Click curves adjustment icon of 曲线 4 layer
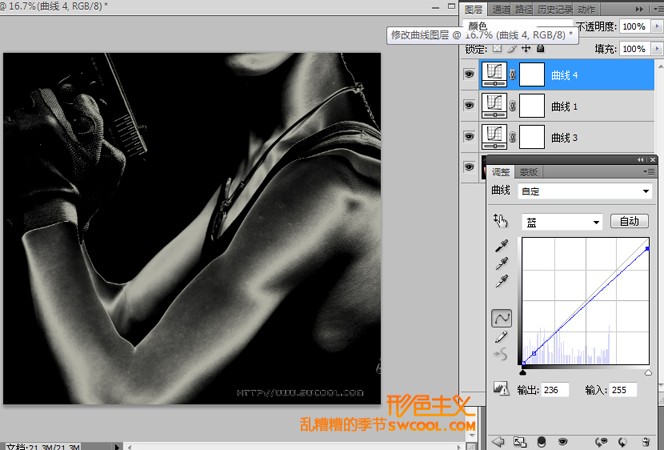The width and height of the screenshot is (664, 450). click(494, 75)
